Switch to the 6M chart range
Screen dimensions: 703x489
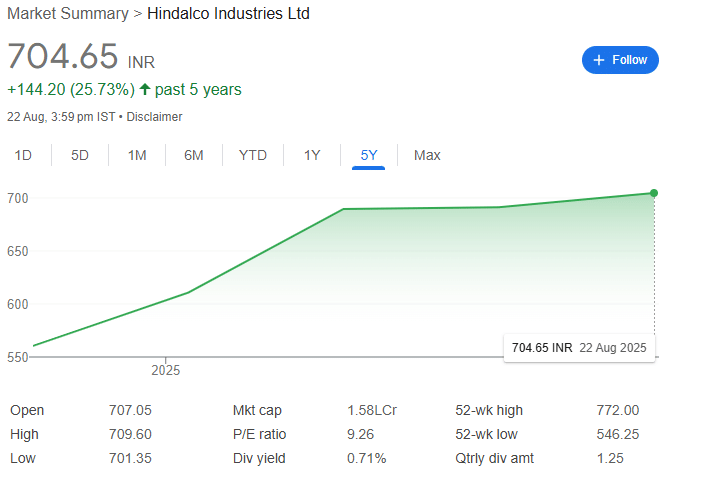click(x=194, y=155)
